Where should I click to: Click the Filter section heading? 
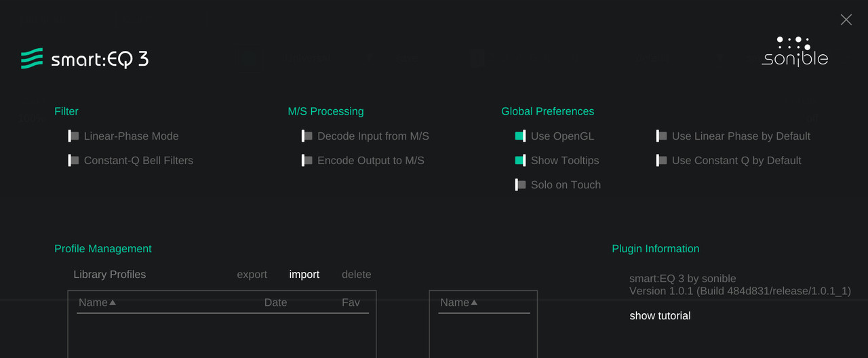click(66, 111)
